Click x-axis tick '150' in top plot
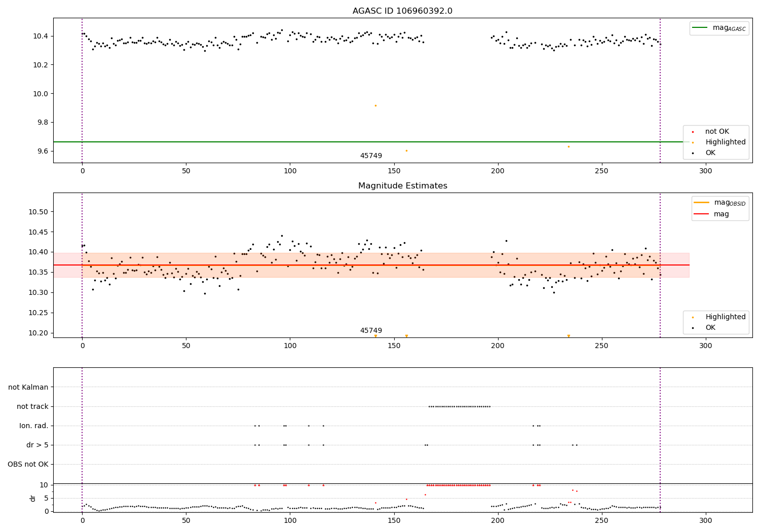This screenshot has width=760, height=532. pos(394,171)
